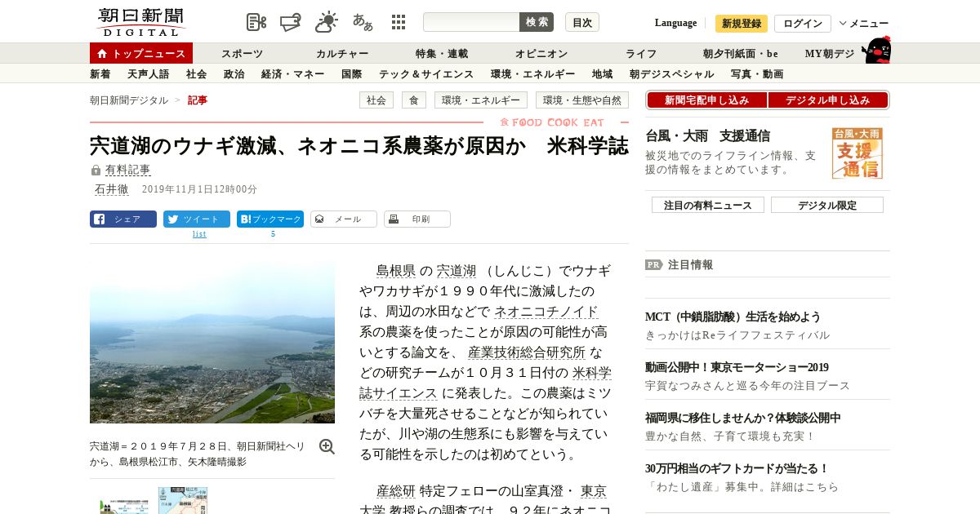Add a Hatena bookmark

click(270, 219)
